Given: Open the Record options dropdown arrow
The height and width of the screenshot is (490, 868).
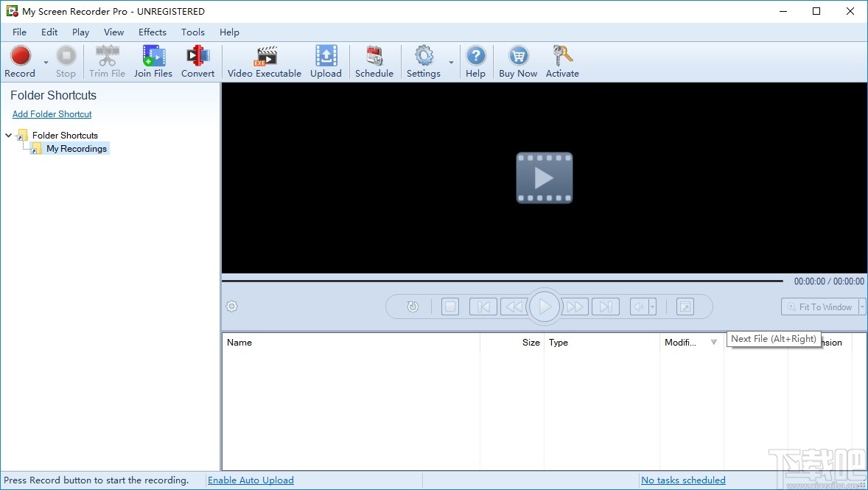Looking at the screenshot, I should [x=44, y=63].
